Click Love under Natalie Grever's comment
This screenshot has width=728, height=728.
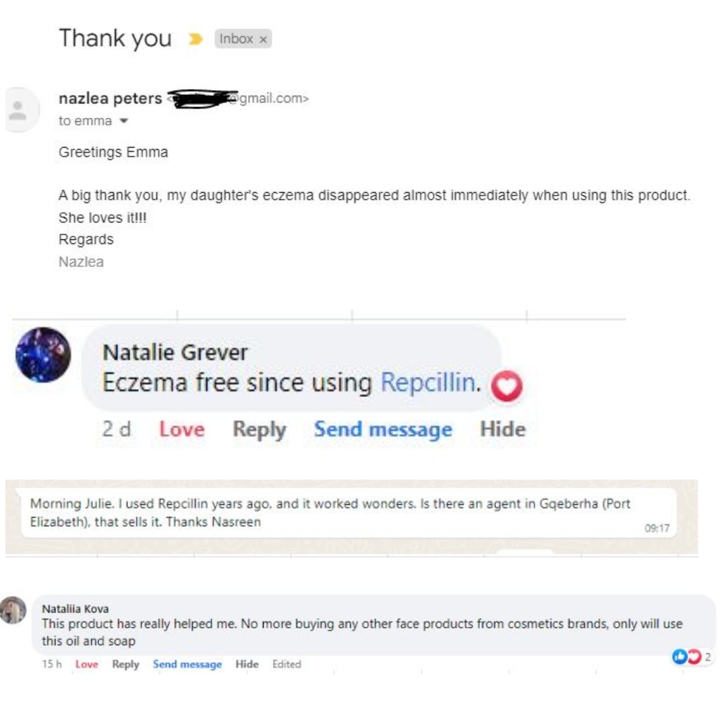point(181,429)
